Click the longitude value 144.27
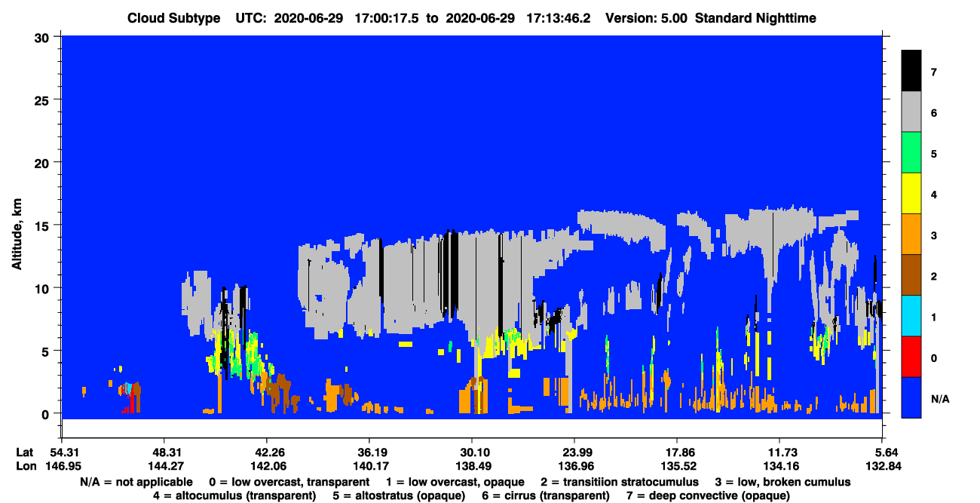 [164, 465]
